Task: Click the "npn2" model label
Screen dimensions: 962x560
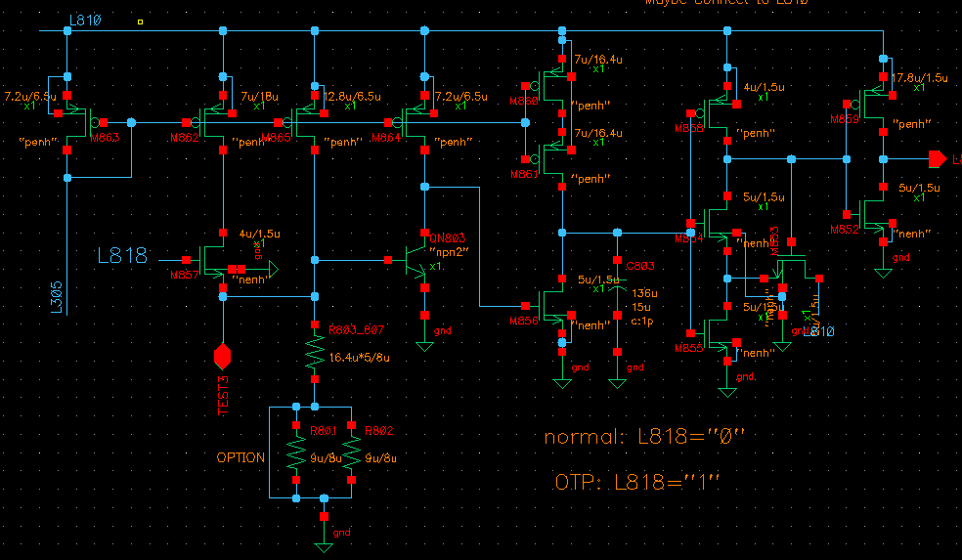Action: click(449, 251)
